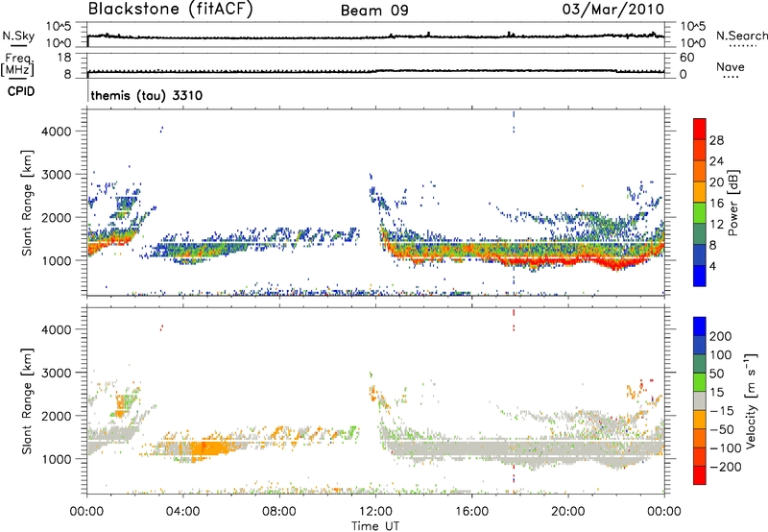The width and height of the screenshot is (768, 532).
Task: Click the 04:00 time axis label
Action: point(182,512)
